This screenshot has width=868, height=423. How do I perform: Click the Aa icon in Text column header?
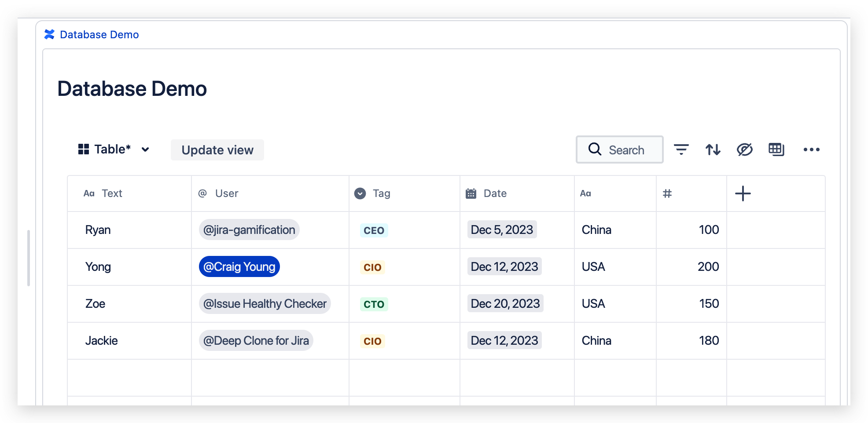tap(89, 193)
